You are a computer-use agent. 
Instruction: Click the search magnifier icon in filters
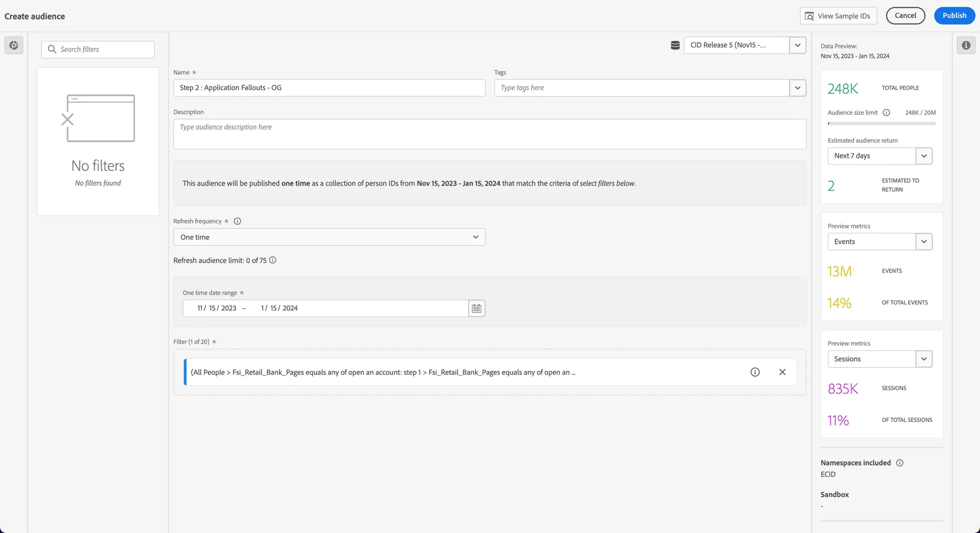click(52, 49)
